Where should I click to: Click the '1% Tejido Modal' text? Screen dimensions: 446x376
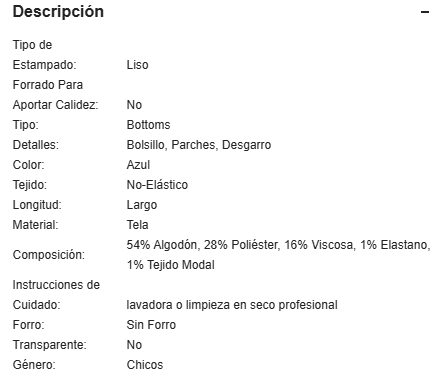tap(170, 265)
